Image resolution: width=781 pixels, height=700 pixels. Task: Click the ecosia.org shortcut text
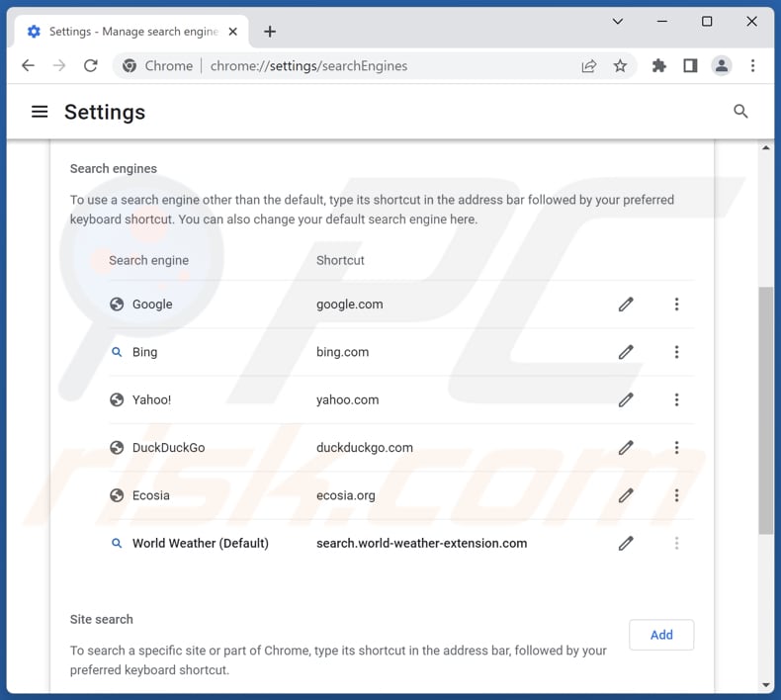[346, 495]
